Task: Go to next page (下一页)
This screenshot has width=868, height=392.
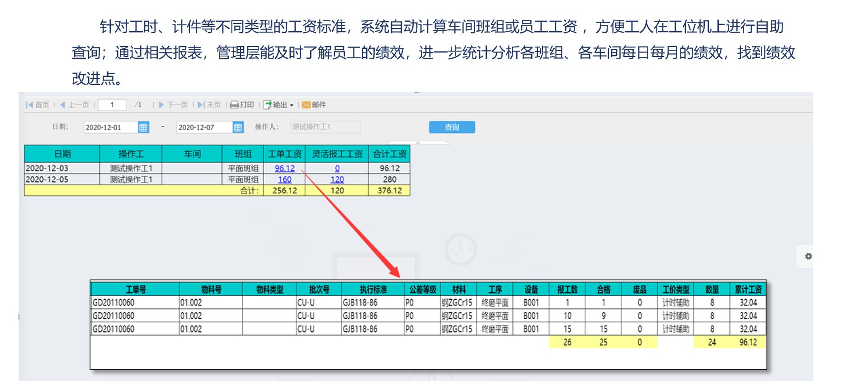Action: point(173,105)
